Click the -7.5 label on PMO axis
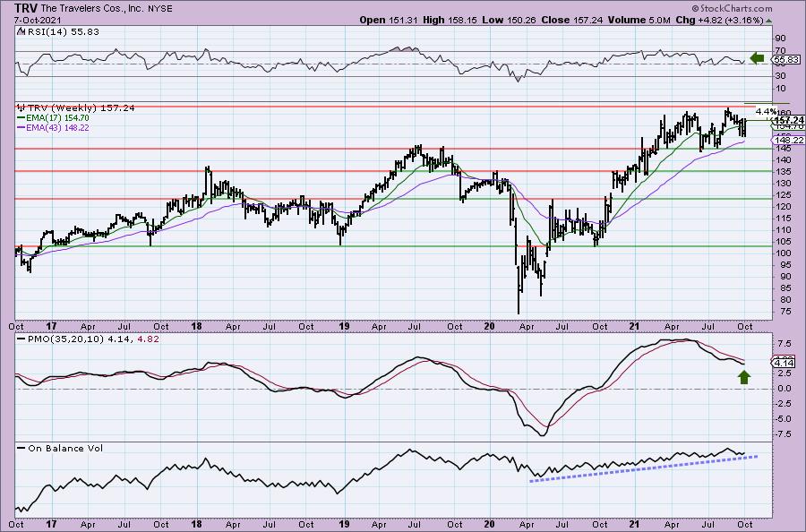This screenshot has height=532, width=806. click(784, 433)
